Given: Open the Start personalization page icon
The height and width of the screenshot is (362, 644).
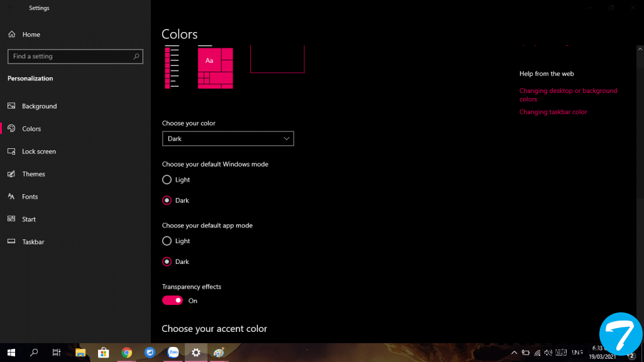Looking at the screenshot, I should (11, 219).
